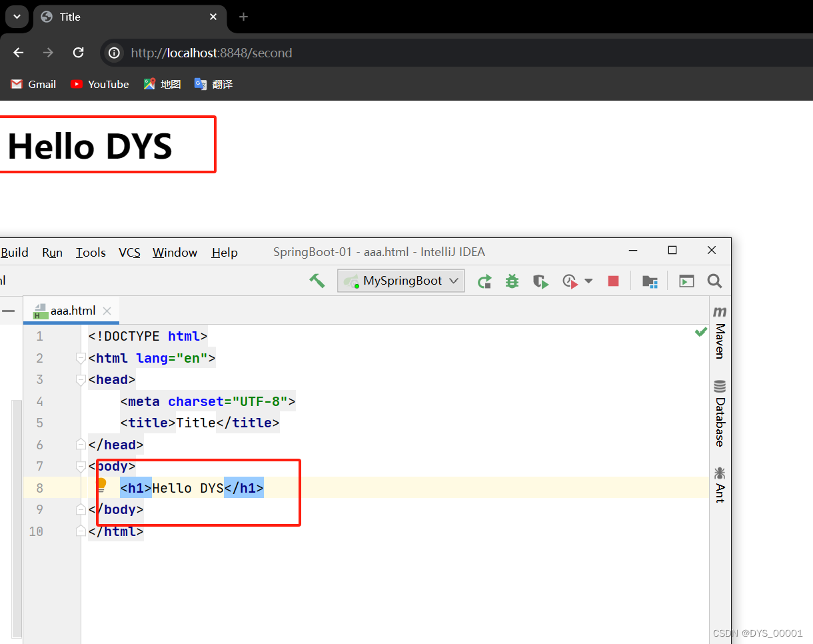
Task: Stop the running application
Action: point(612,281)
